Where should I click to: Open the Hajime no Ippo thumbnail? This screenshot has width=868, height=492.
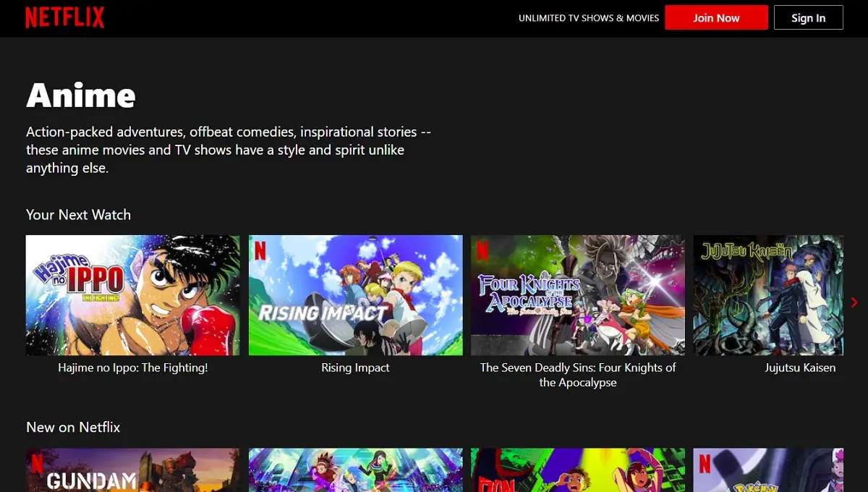[132, 295]
